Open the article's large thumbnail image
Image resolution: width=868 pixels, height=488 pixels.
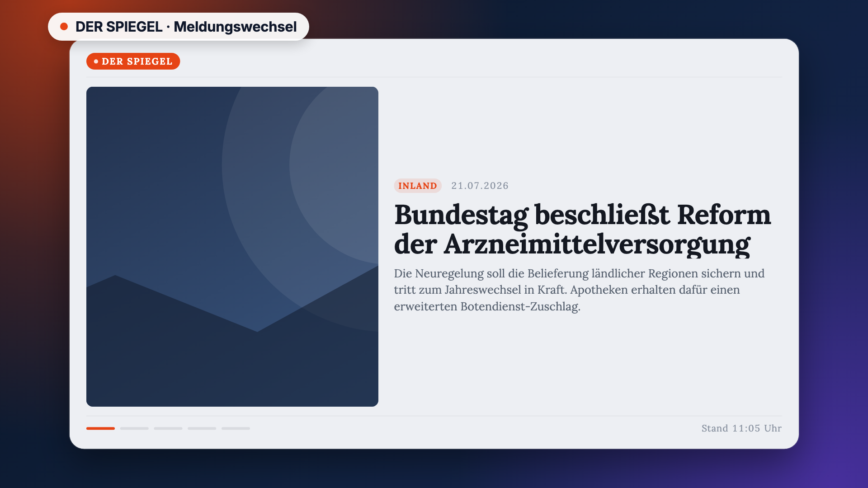[232, 247]
